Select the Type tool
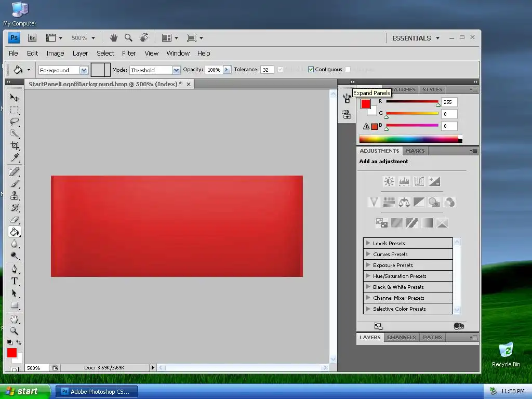 click(x=14, y=281)
